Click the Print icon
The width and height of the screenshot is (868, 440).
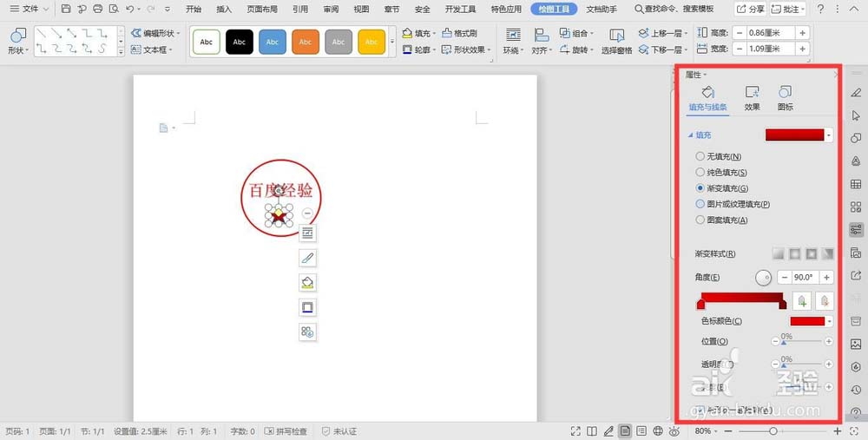coord(98,9)
